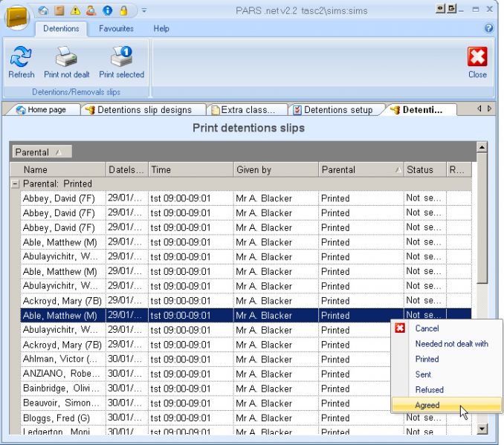This screenshot has height=445, width=504.
Task: Click the blue information icon in quick access toolbar
Action: tap(107, 10)
